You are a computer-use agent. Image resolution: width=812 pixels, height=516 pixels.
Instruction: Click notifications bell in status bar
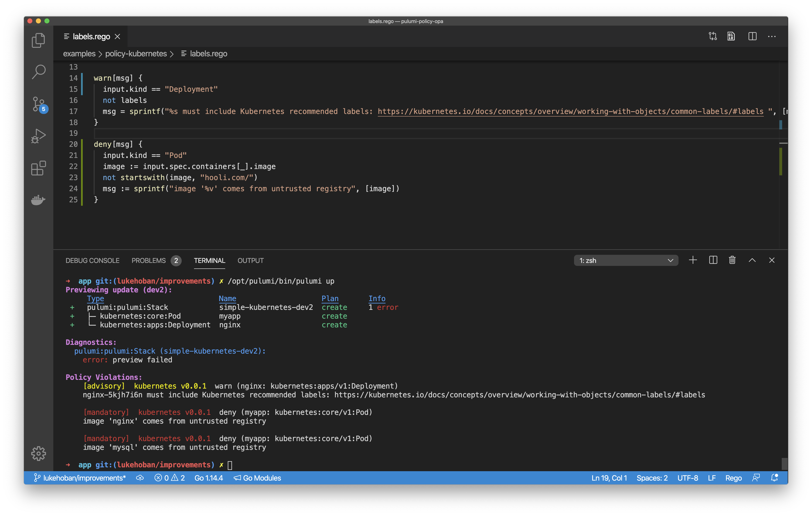(x=774, y=478)
